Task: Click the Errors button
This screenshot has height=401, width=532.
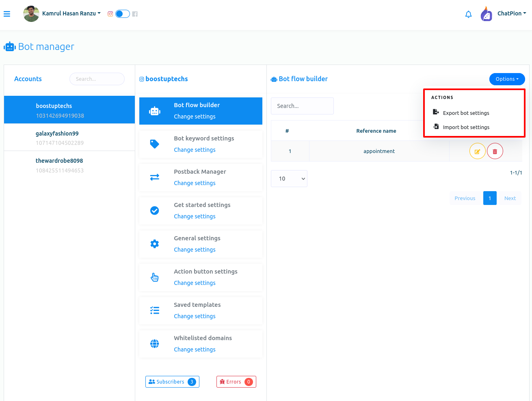Action: click(236, 382)
